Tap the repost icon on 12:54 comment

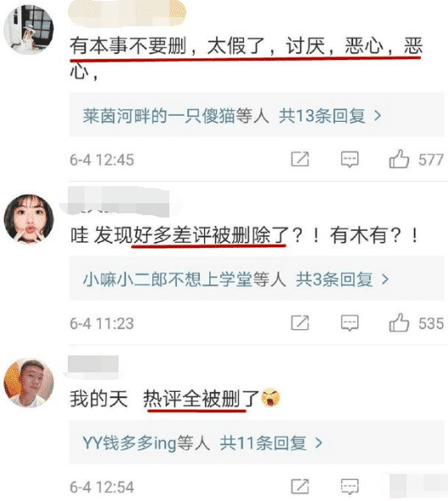point(300,487)
